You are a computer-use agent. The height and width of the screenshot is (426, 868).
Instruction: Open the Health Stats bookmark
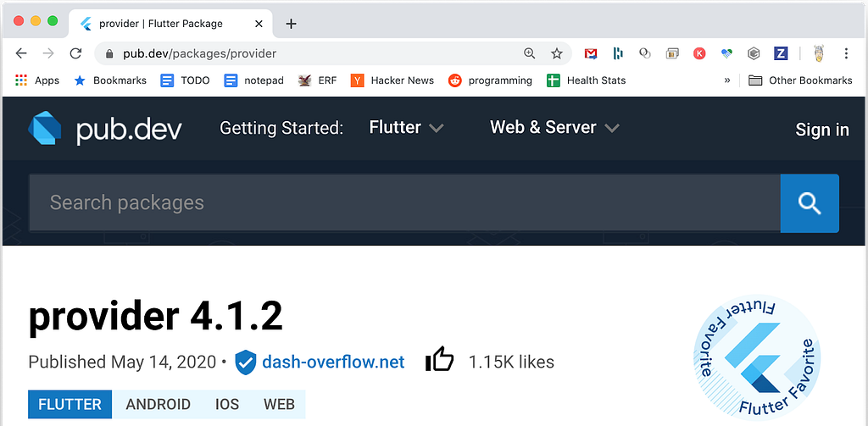coord(587,80)
